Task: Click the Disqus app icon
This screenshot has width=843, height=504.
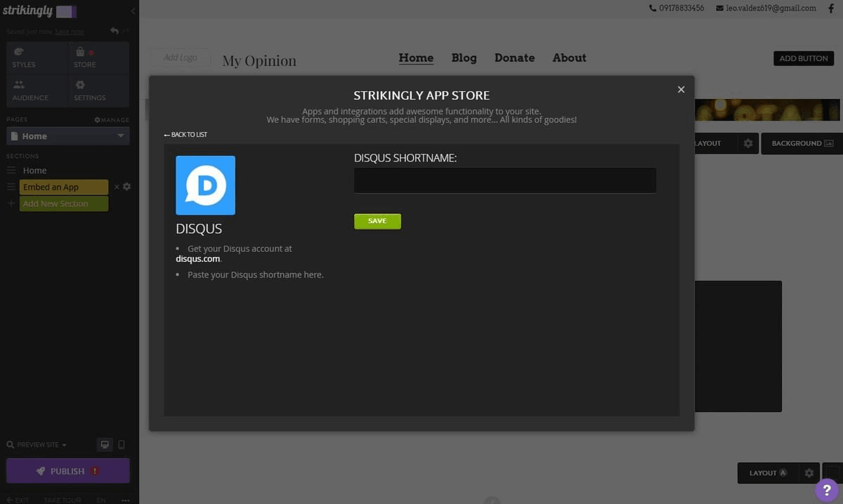Action: tap(205, 185)
